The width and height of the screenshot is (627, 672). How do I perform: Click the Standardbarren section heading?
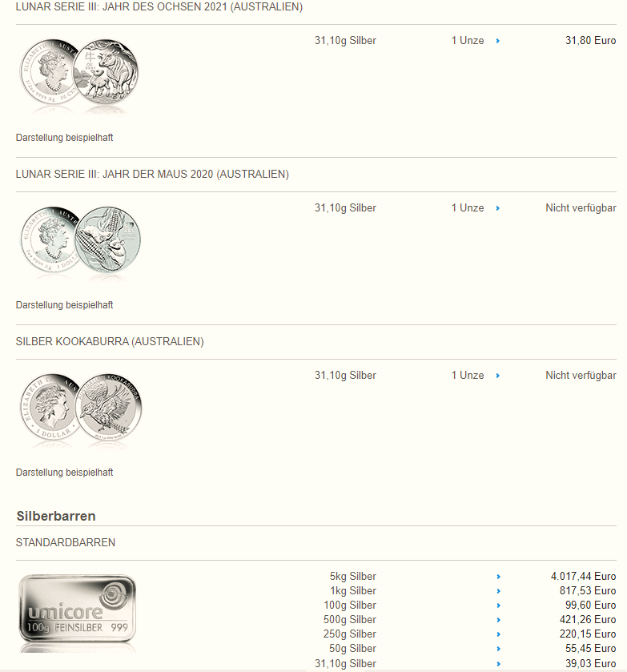coord(66,543)
